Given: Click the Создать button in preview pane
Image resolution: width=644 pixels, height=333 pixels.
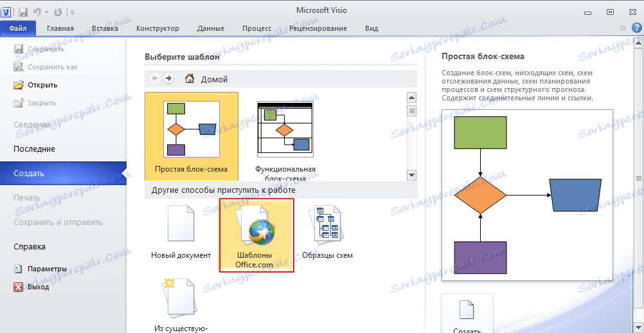Looking at the screenshot, I should click(x=467, y=313).
